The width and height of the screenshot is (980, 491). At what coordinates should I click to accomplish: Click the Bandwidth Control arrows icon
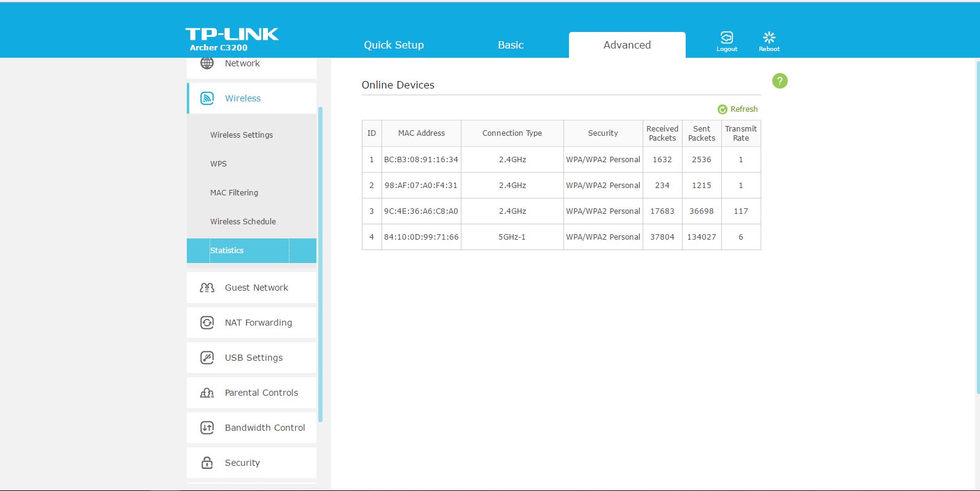[207, 428]
